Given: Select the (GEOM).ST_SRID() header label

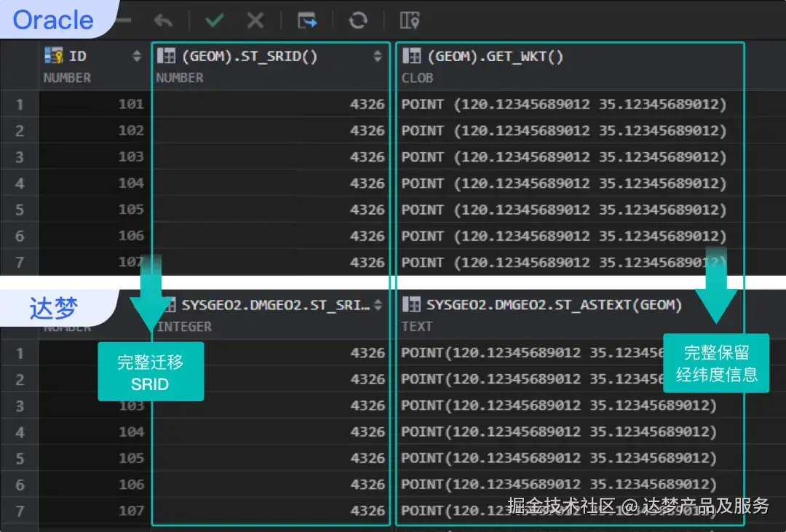Looking at the screenshot, I should point(250,56).
